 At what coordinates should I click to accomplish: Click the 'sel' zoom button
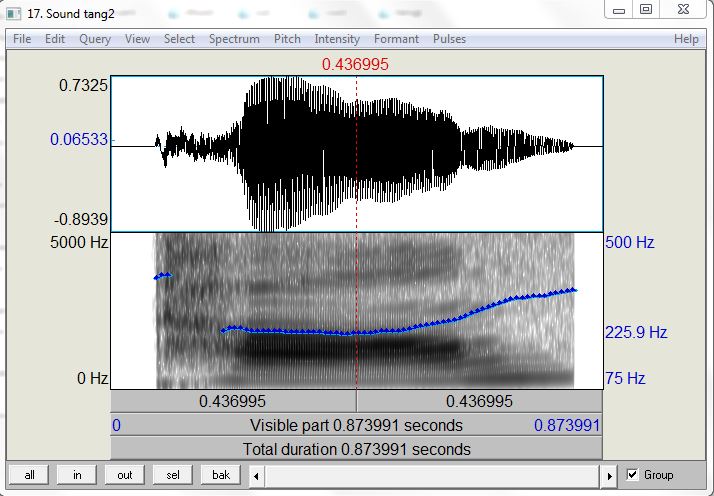click(173, 475)
